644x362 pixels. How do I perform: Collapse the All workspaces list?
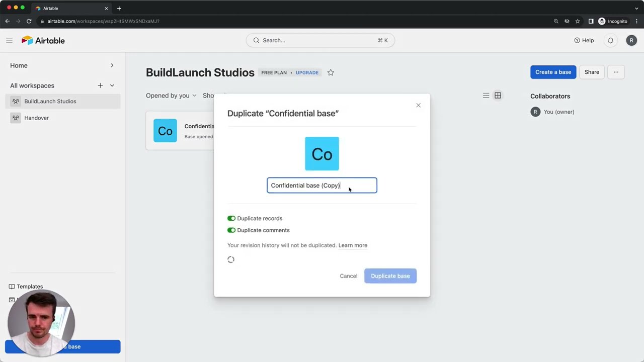tap(112, 85)
